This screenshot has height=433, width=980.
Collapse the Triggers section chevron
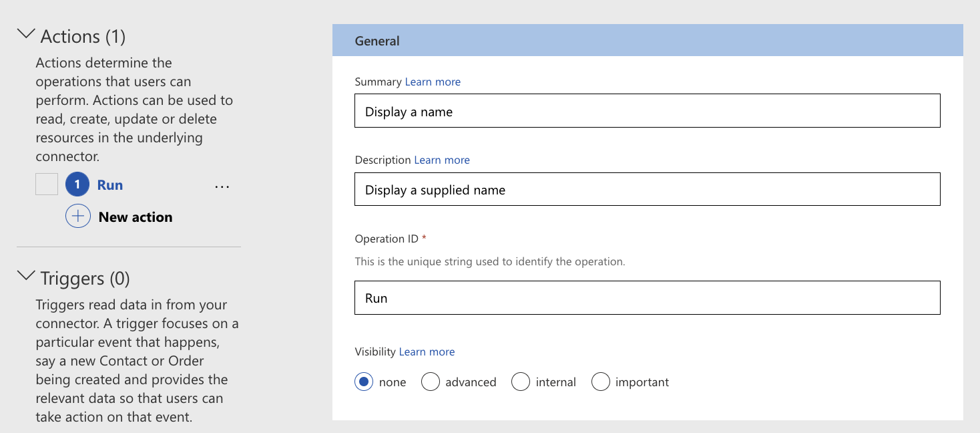tap(26, 276)
